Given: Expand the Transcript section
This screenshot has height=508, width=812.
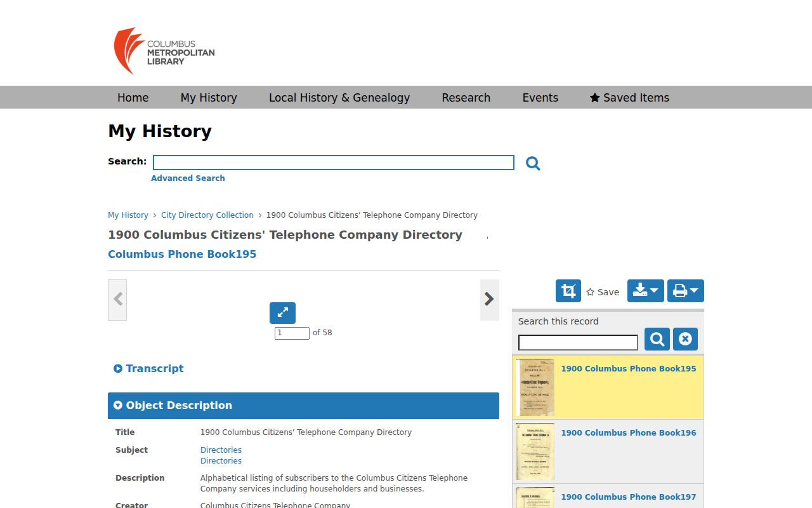Looking at the screenshot, I should tap(148, 368).
